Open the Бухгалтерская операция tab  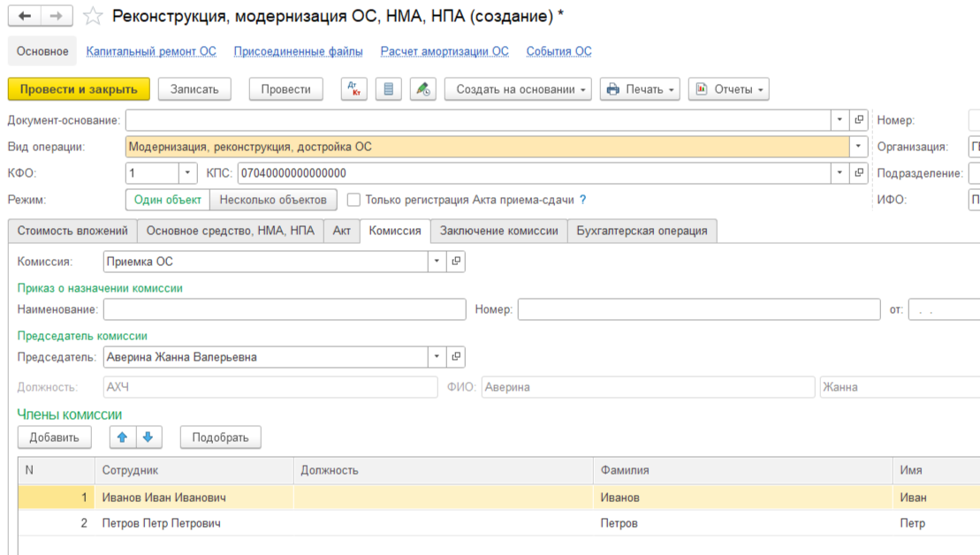pos(642,231)
